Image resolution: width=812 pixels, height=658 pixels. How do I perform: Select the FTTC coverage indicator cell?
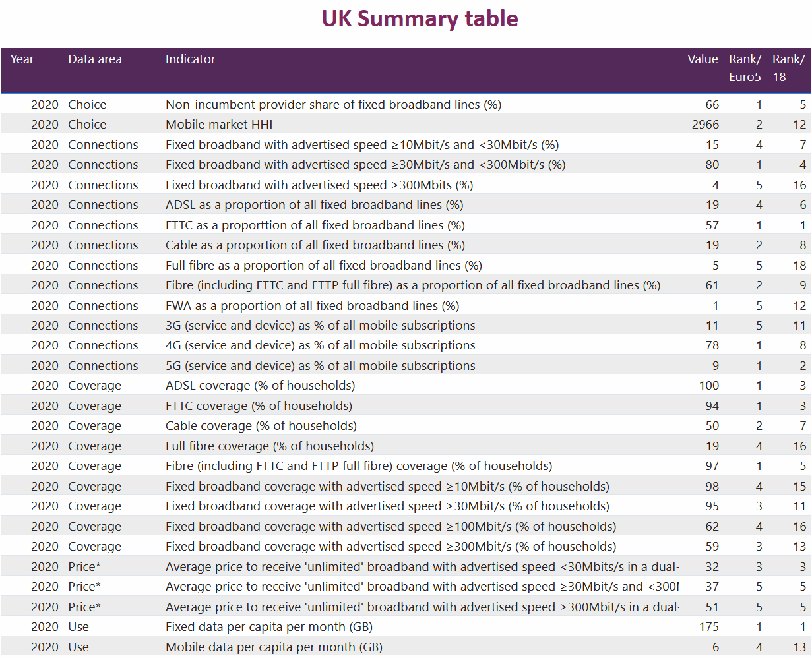[259, 406]
